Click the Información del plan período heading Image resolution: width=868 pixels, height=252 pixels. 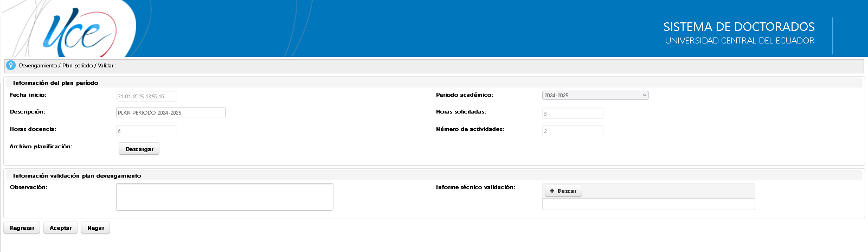point(56,83)
